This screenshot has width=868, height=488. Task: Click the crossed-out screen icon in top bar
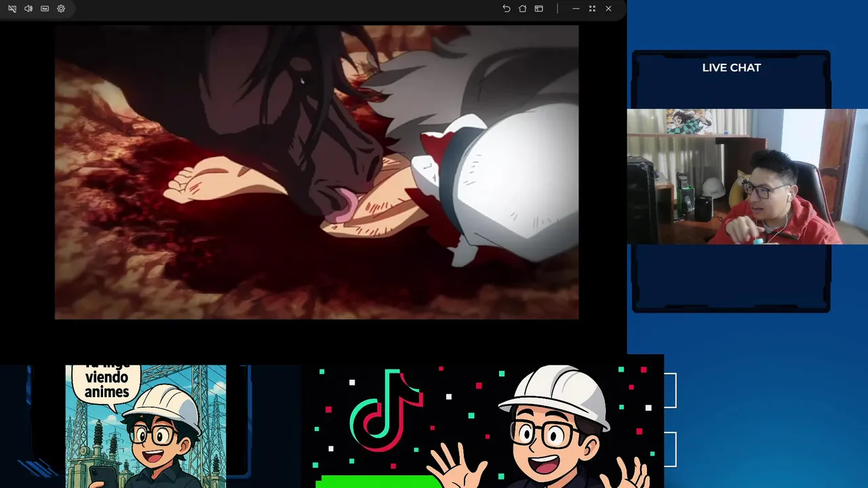click(12, 9)
